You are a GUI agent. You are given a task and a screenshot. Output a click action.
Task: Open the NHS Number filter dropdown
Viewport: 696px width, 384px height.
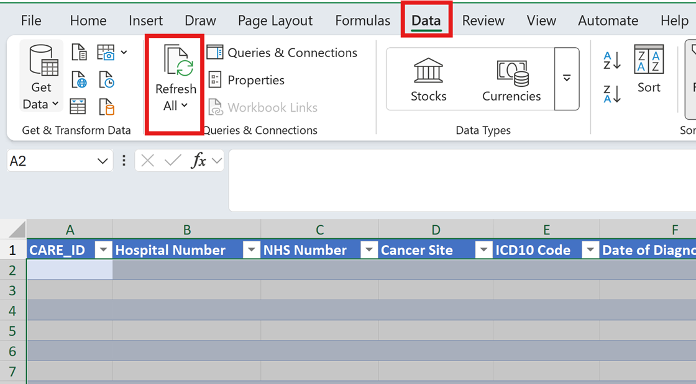coord(369,250)
